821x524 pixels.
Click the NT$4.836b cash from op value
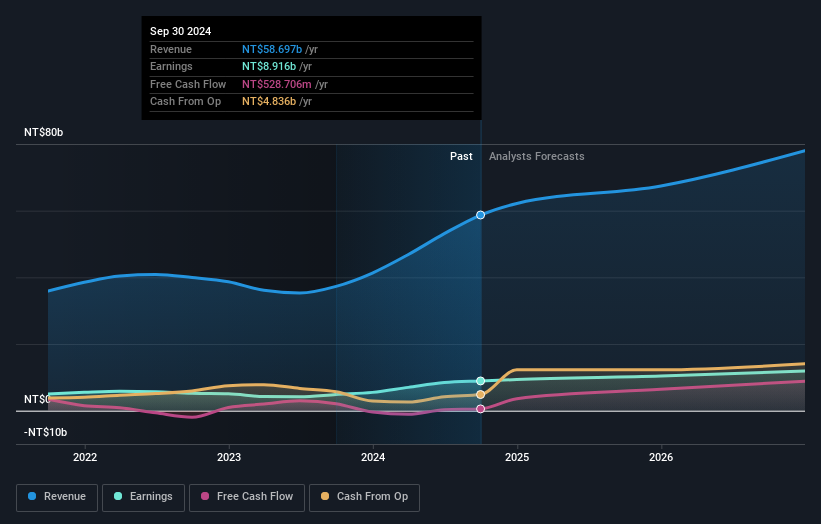tap(269, 102)
